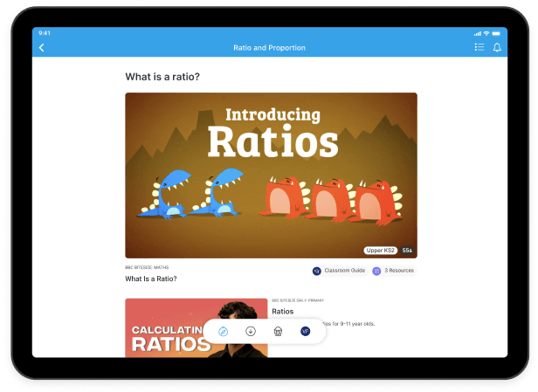Open the Classroom Guide link
The image size is (538, 392).
pyautogui.click(x=340, y=271)
